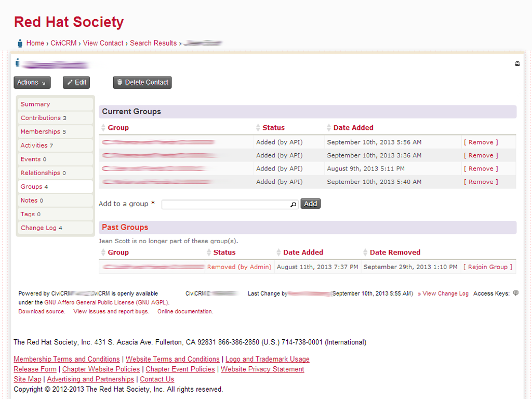Click the Access Keys icon at bottom right
Screen dimensions: 532x399
click(x=515, y=293)
